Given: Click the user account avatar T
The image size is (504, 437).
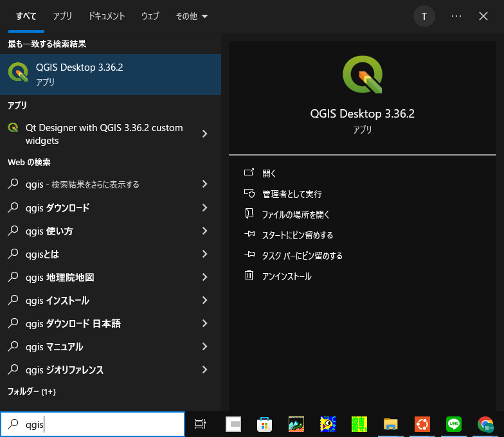Looking at the screenshot, I should tap(424, 16).
